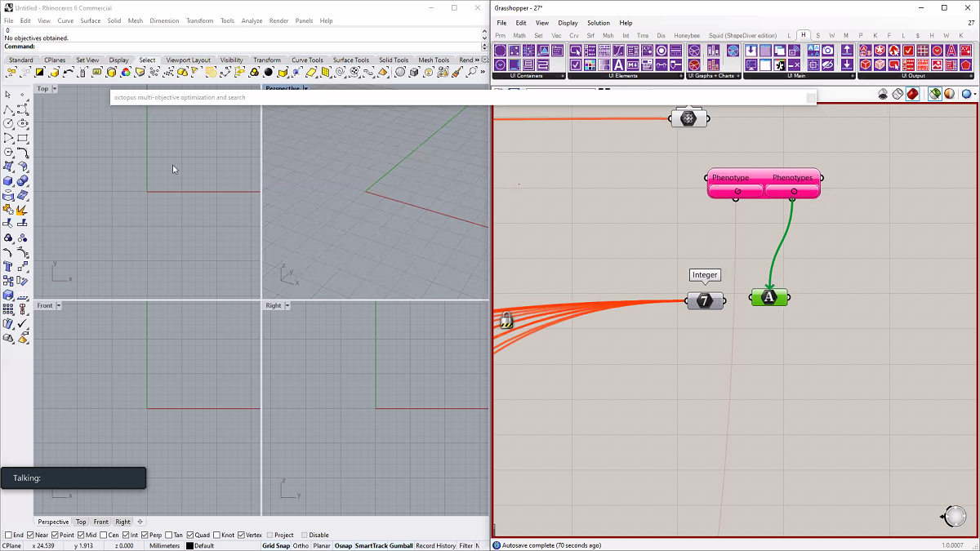980x551 pixels.
Task: Click the Default layer color swatch
Action: click(189, 546)
